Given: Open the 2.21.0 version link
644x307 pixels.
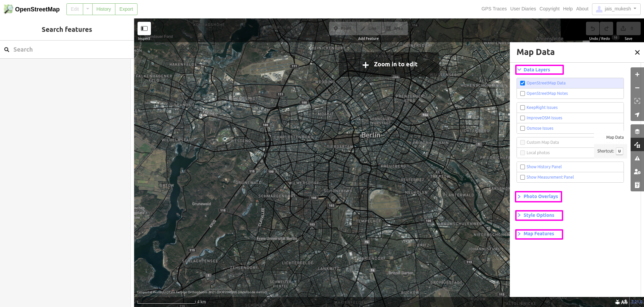Looking at the screenshot, I should 637,302.
